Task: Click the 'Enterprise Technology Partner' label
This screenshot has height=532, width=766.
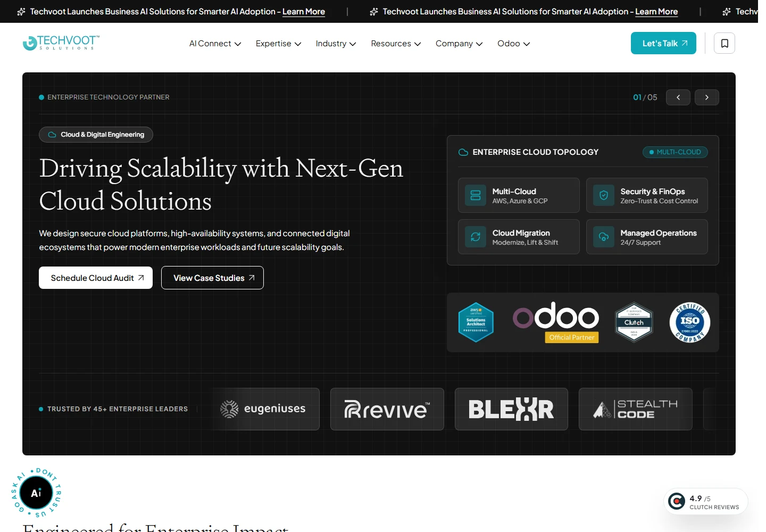Action: [109, 97]
